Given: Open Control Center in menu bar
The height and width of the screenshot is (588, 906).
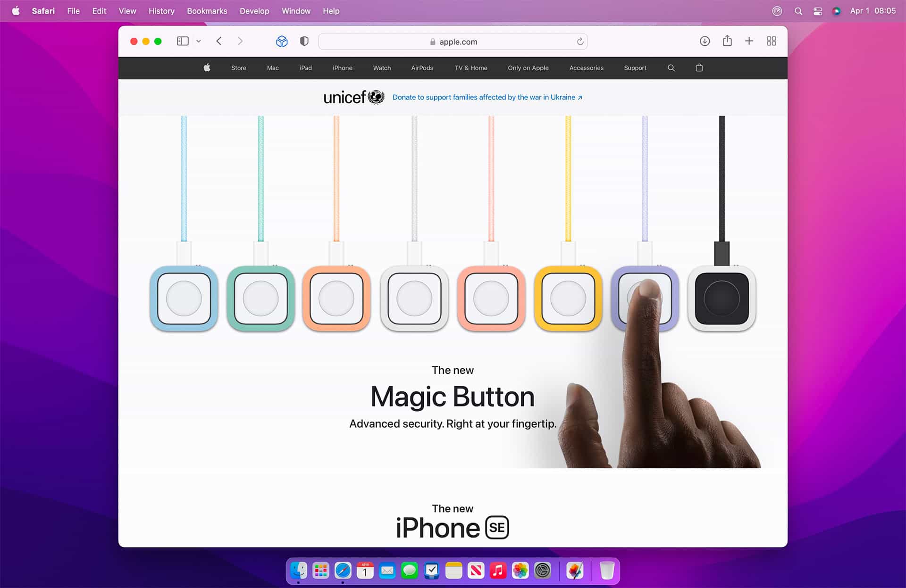Looking at the screenshot, I should click(x=818, y=11).
